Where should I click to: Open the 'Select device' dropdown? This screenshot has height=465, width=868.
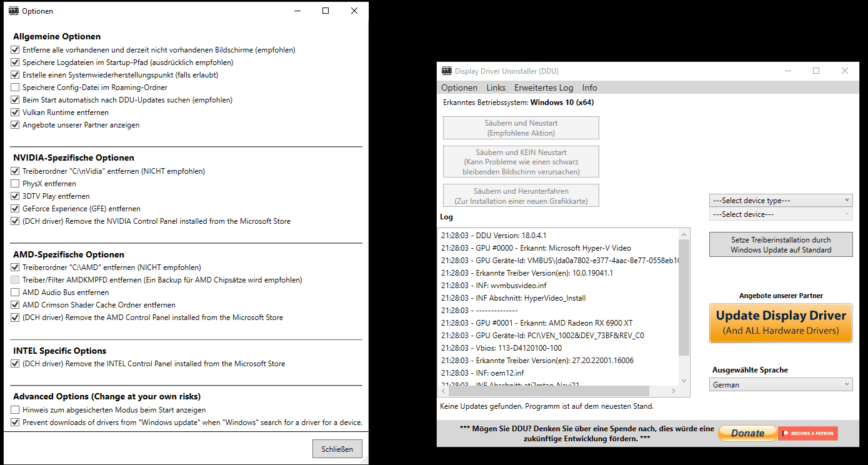click(781, 214)
